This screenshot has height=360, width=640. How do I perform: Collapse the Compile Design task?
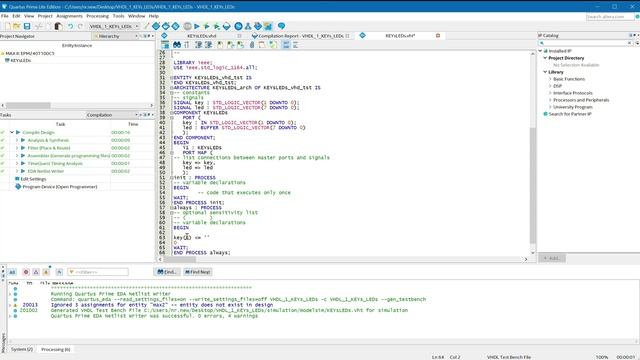12,132
